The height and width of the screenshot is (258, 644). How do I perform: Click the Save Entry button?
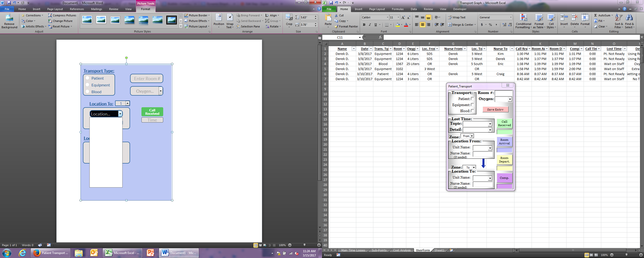[495, 109]
